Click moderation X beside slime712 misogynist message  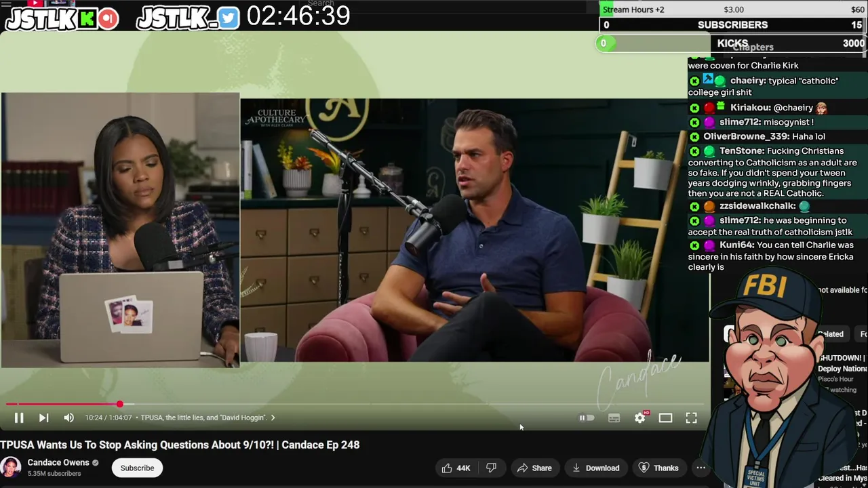point(694,123)
